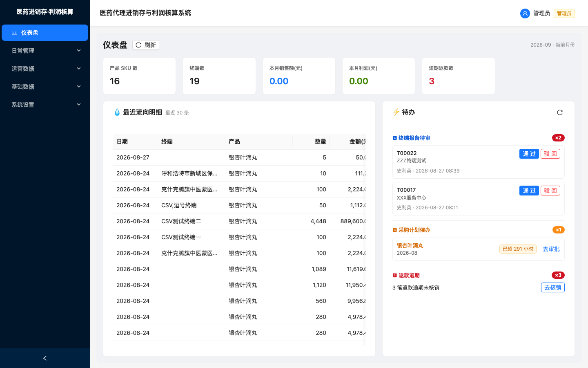This screenshot has height=368, width=588.
Task: Click the 采购计划催办 section icon
Action: (x=395, y=230)
